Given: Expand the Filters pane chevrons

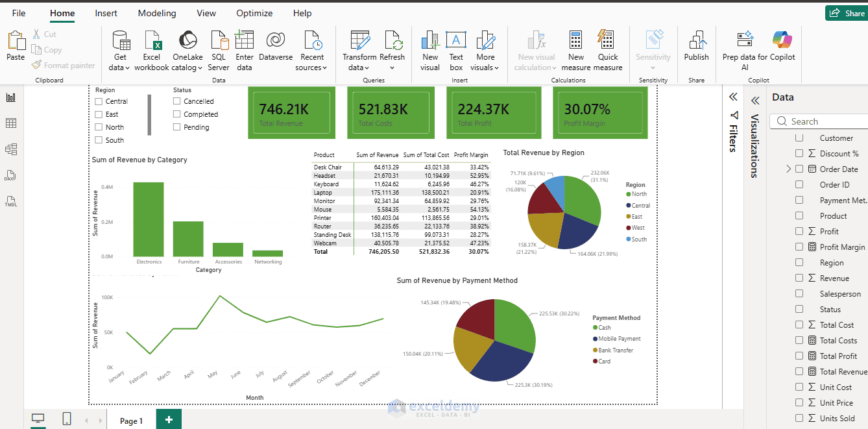Looking at the screenshot, I should point(733,97).
